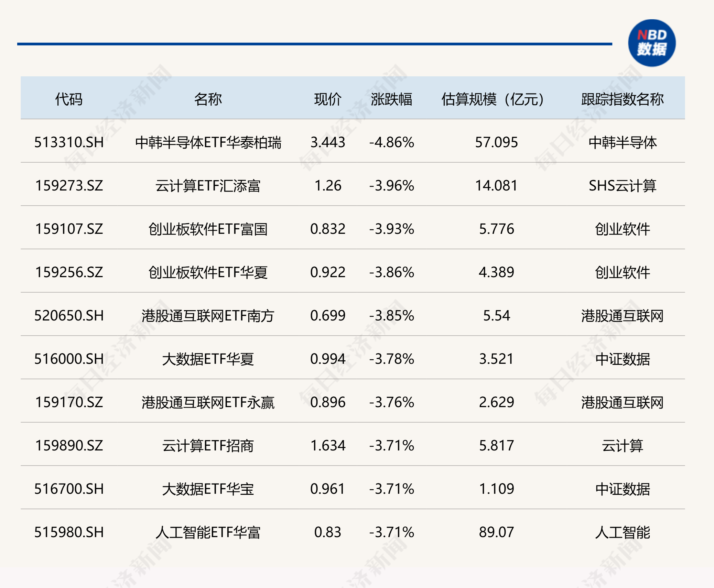Select stock code 513310.SH
Image resolution: width=714 pixels, height=588 pixels.
69,142
